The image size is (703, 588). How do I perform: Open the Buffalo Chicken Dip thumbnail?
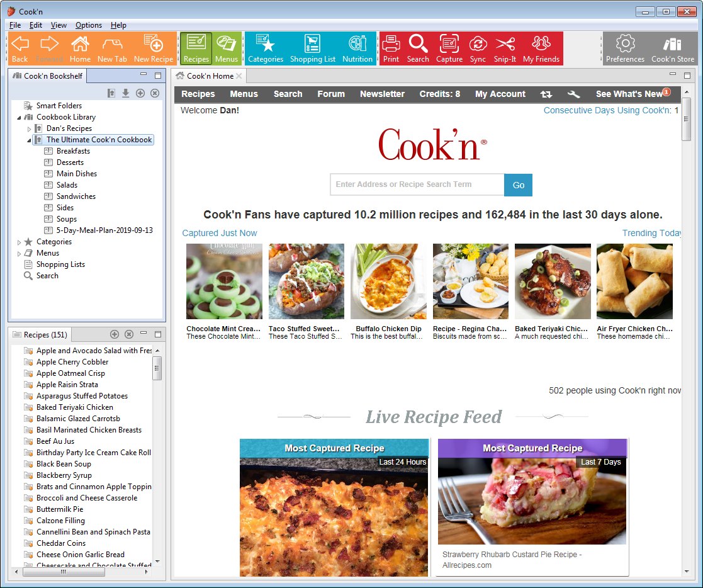click(x=388, y=281)
